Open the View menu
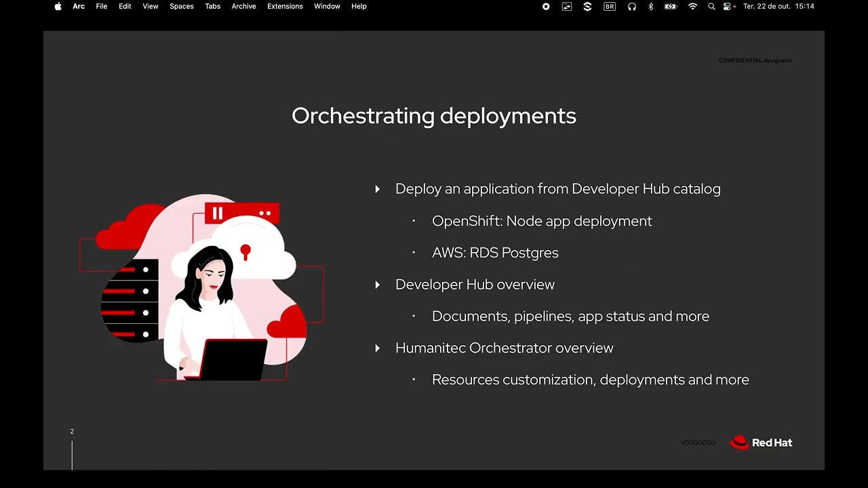Screen dimensions: 868x488 coord(151,6)
